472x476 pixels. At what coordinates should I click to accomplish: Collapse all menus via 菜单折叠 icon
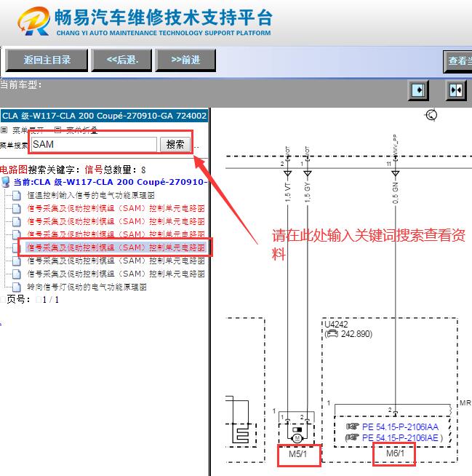click(57, 130)
